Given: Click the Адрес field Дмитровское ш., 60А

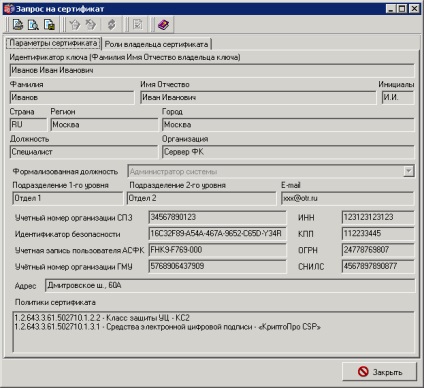Looking at the screenshot, I should pyautogui.click(x=230, y=286).
